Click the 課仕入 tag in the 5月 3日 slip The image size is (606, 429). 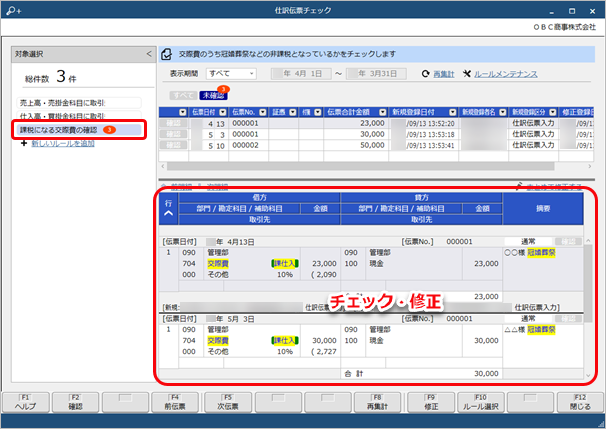pos(285,340)
